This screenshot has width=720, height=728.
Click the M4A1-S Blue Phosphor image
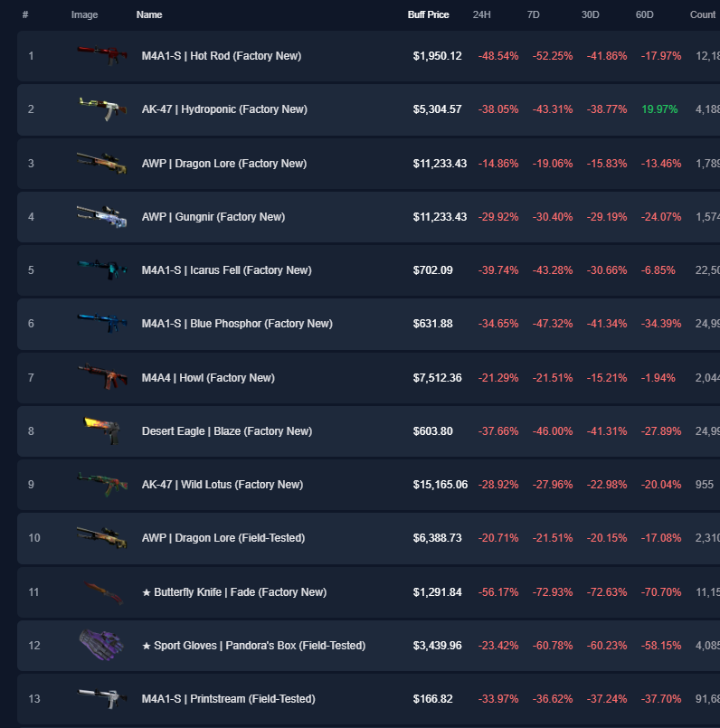click(x=102, y=323)
